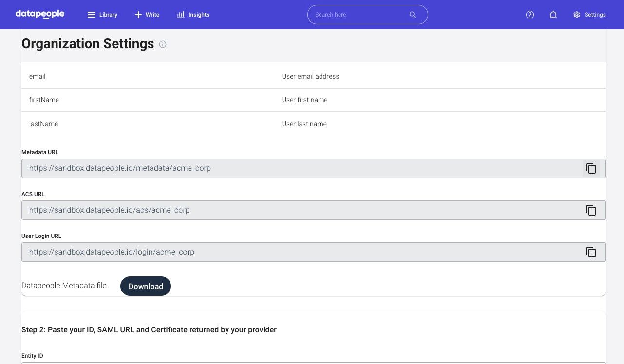Focus the Search here field

pos(358,15)
